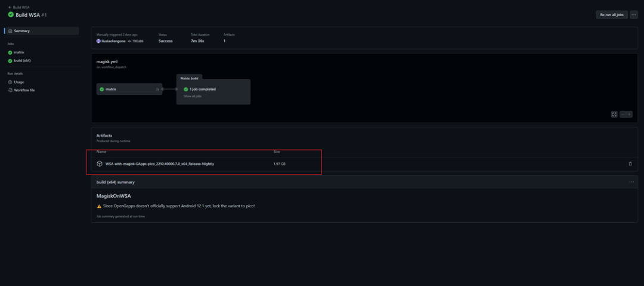Click Re-run all jobs button
Viewport: 644px width, 286px height.
612,15
